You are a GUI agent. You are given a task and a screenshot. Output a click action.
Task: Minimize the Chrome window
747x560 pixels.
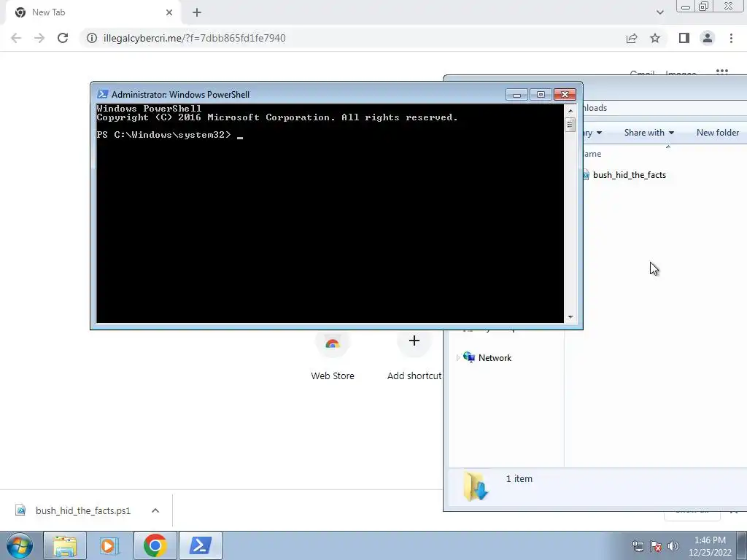click(686, 7)
